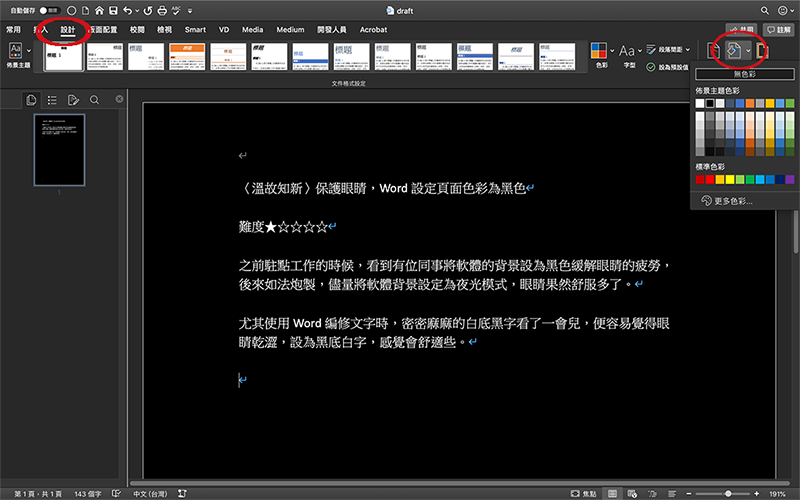
Task: Zoom in with the plus button
Action: [x=757, y=493]
